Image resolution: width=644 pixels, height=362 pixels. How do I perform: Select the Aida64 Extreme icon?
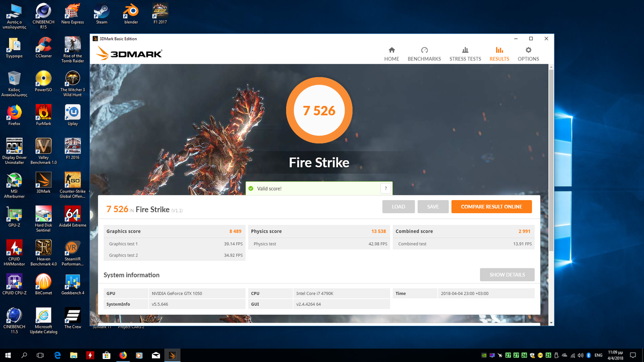[x=72, y=217]
